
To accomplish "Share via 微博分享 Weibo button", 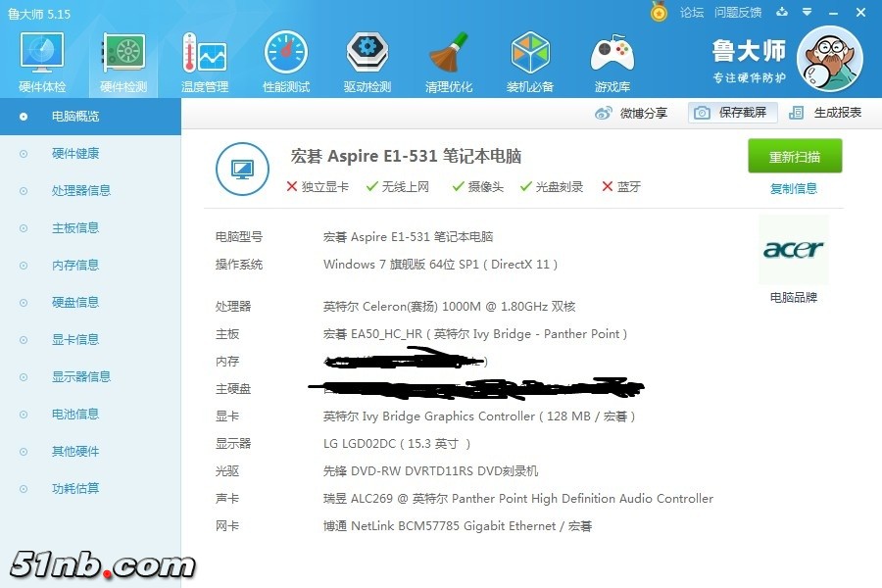I will tap(632, 113).
